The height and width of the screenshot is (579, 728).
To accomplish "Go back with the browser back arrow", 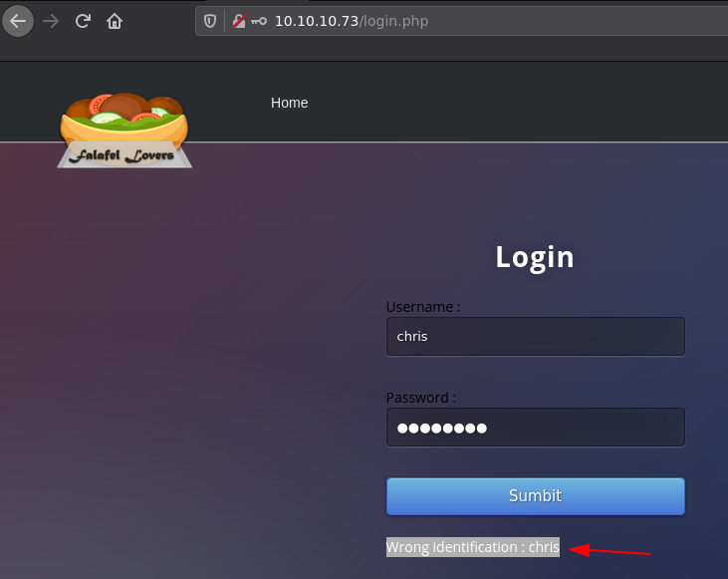I will click(18, 21).
